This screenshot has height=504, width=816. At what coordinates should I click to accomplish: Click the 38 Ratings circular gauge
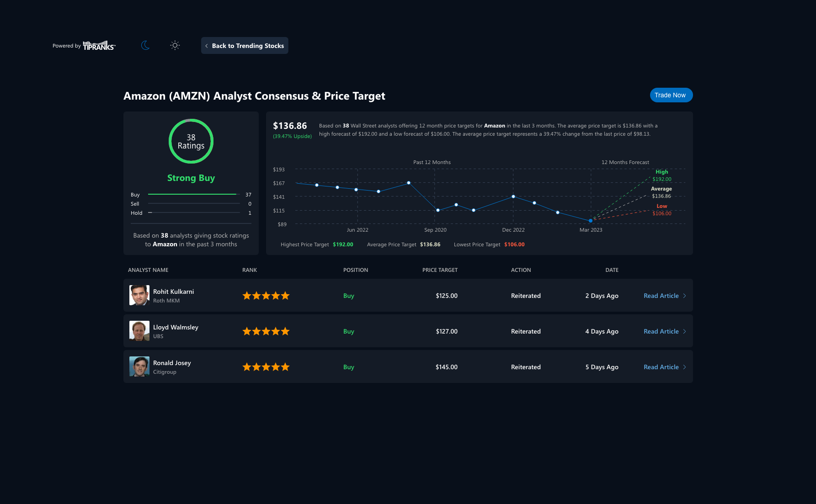click(191, 141)
